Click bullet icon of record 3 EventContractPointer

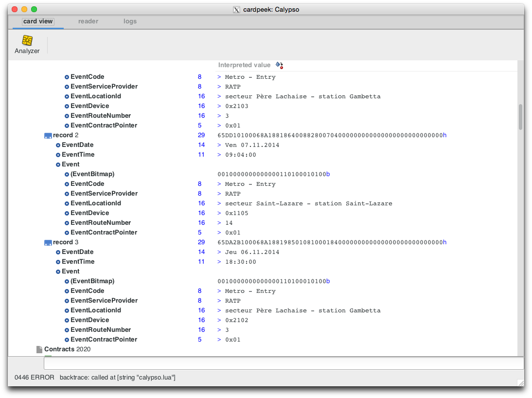67,340
